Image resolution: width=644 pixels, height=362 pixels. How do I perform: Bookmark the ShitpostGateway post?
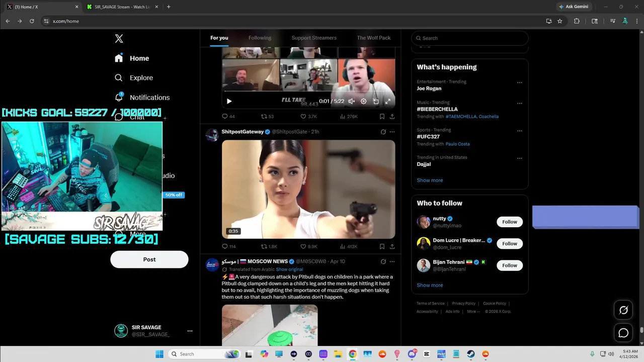(x=382, y=246)
